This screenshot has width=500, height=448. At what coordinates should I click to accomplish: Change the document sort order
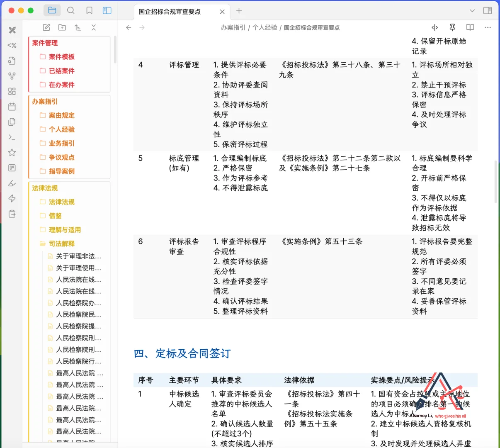77,27
